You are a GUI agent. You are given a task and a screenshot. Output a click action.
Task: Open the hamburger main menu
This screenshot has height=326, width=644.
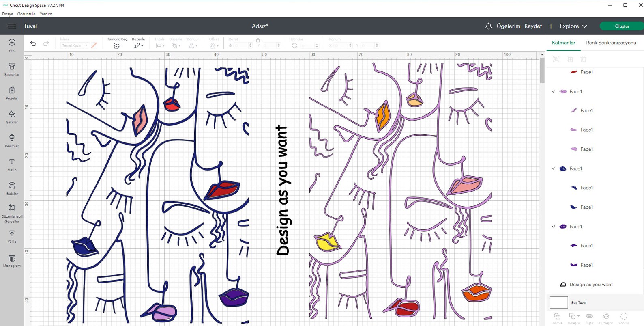coord(12,26)
